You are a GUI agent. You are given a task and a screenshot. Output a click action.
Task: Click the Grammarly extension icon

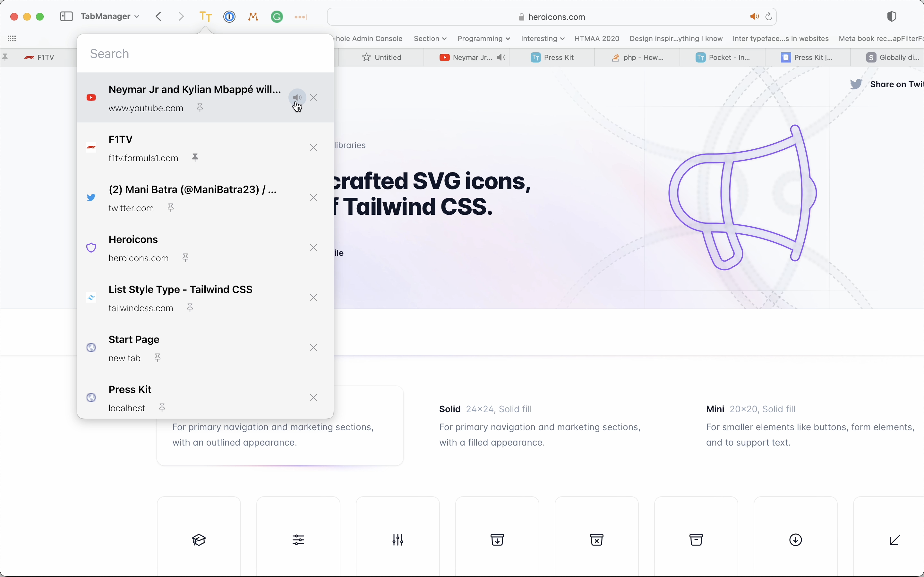coord(277,17)
